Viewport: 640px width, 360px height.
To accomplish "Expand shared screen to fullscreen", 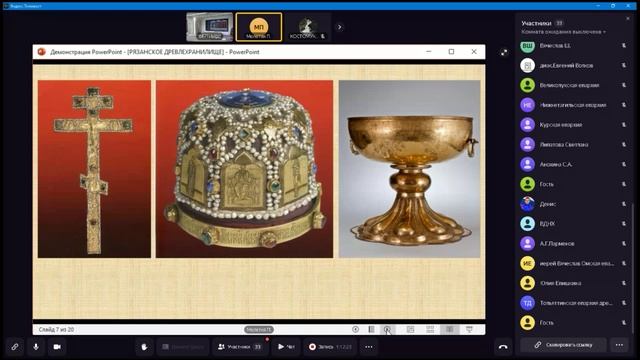I will click(x=504, y=52).
